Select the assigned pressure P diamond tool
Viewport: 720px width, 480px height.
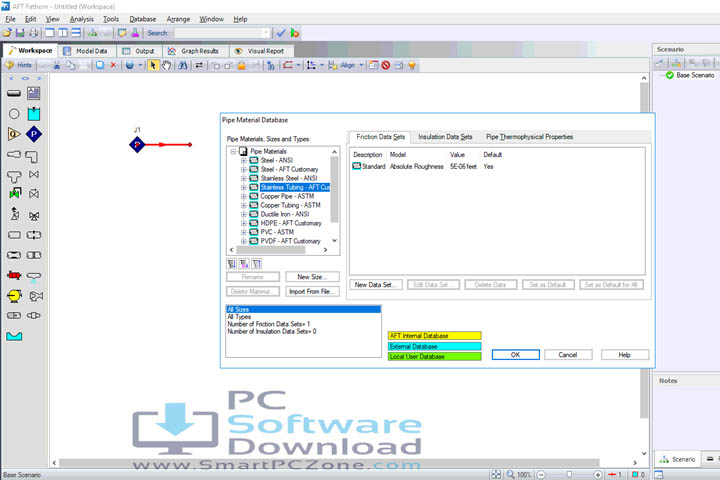pos(34,134)
